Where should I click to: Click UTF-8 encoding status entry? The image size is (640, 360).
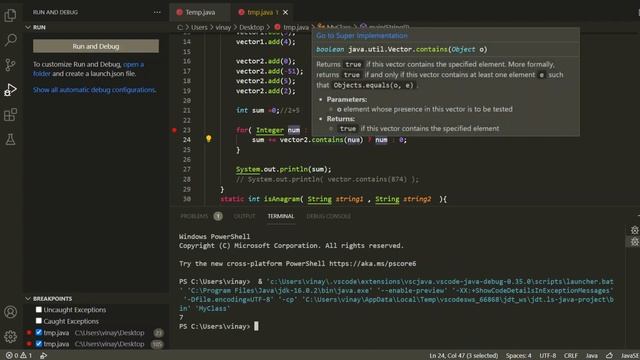pyautogui.click(x=547, y=356)
